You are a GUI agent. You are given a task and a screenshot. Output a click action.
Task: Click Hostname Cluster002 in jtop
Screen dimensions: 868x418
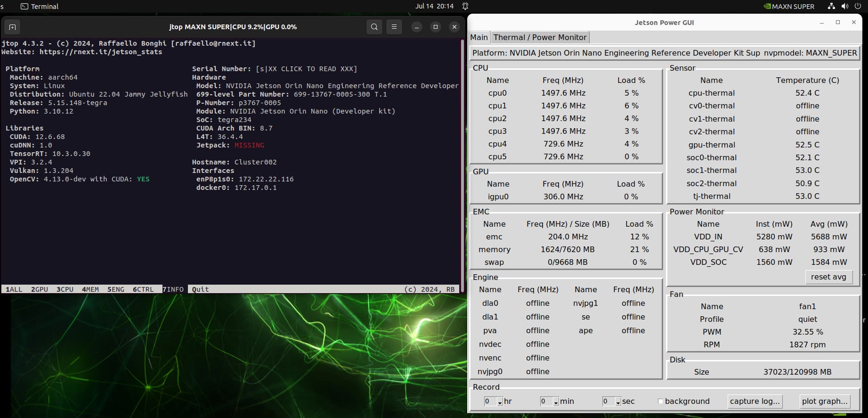pos(234,162)
